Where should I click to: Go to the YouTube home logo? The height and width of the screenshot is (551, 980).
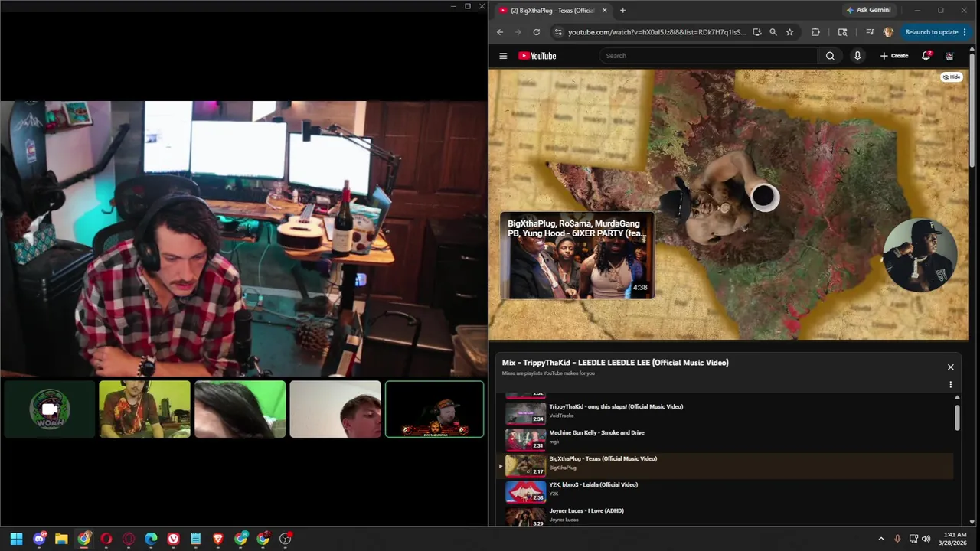pyautogui.click(x=537, y=56)
